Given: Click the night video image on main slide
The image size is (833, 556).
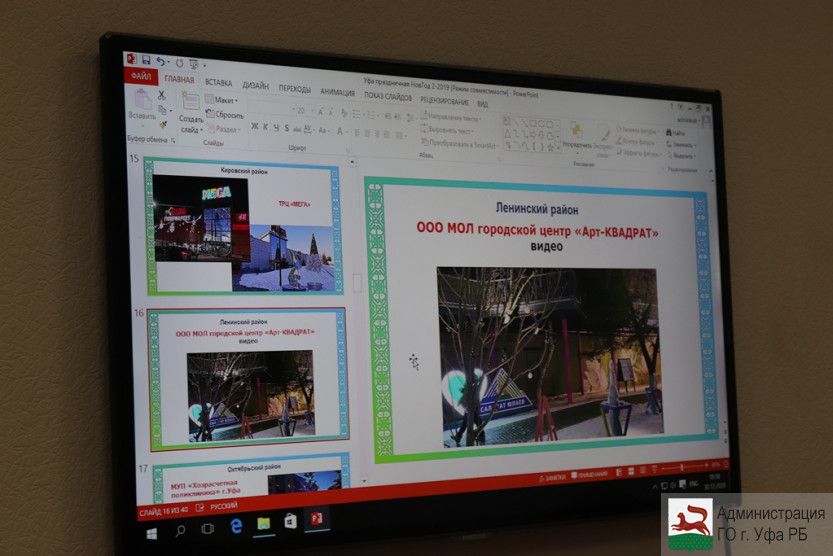Looking at the screenshot, I should [550, 357].
